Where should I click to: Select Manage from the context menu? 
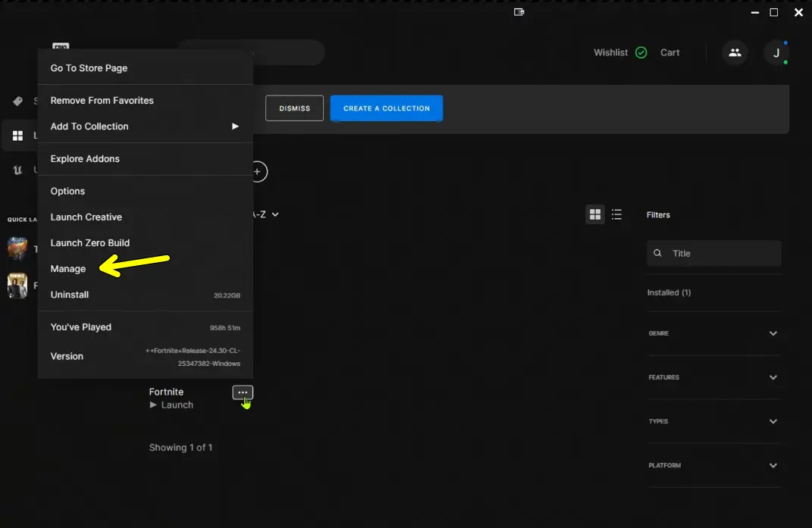(67, 269)
